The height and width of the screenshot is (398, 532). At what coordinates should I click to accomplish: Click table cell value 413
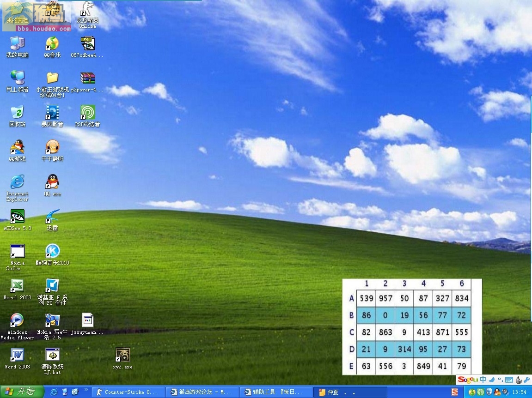[x=423, y=332]
